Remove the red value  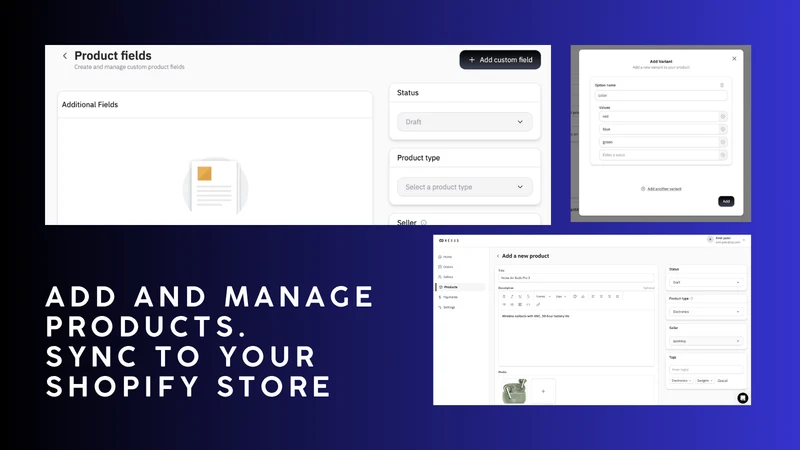coord(722,116)
